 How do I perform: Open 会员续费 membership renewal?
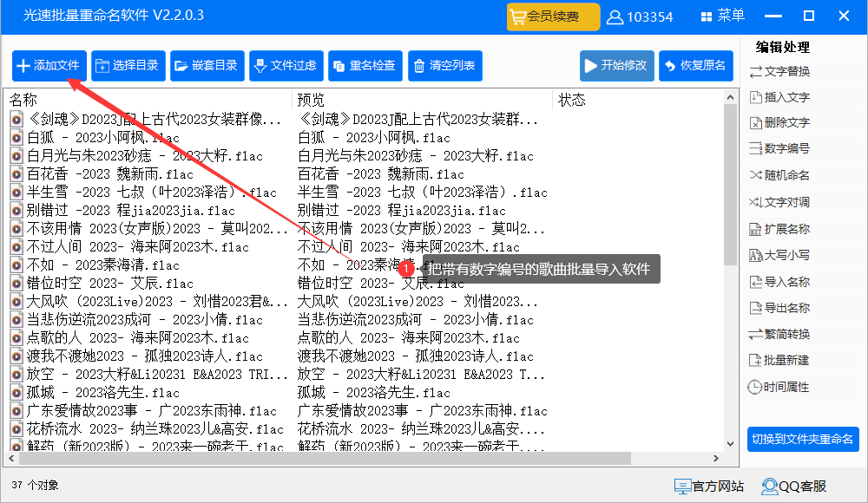553,16
